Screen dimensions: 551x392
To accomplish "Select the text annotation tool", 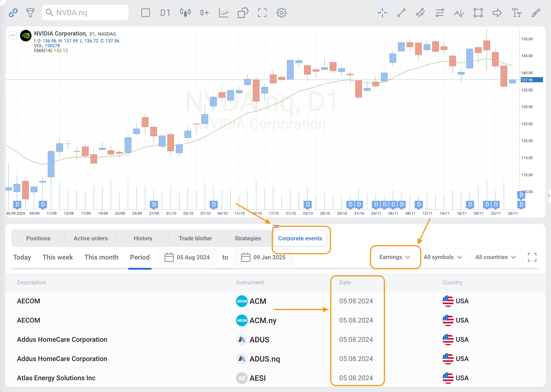I will pos(516,13).
